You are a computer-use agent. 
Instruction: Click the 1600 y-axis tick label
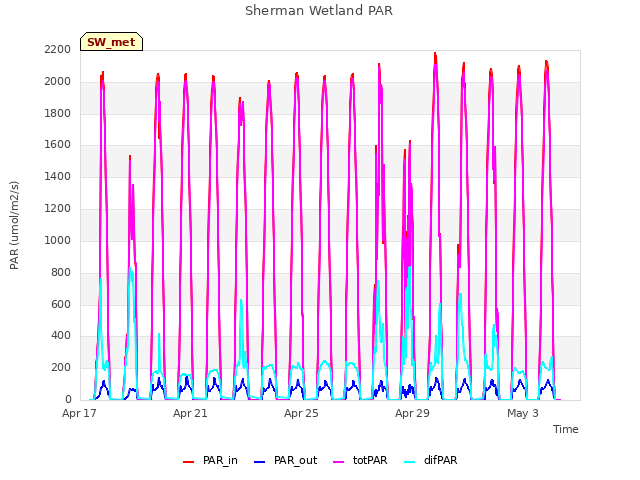58,145
